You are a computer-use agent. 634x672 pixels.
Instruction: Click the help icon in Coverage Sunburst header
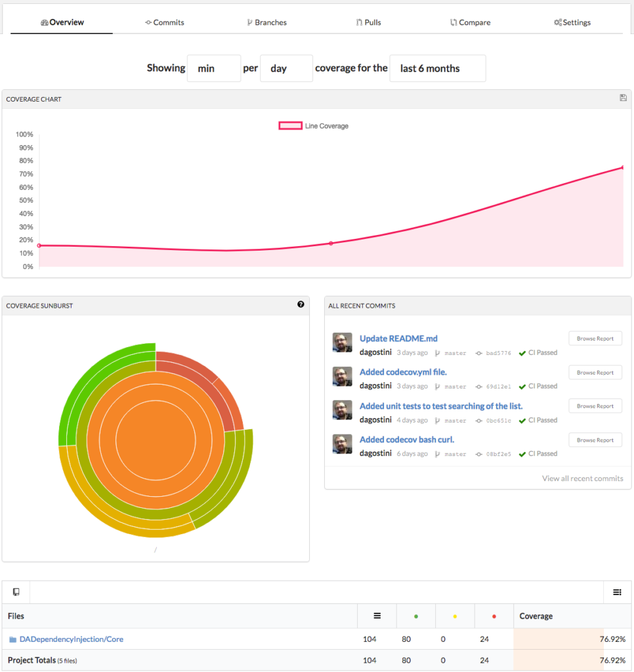(301, 304)
